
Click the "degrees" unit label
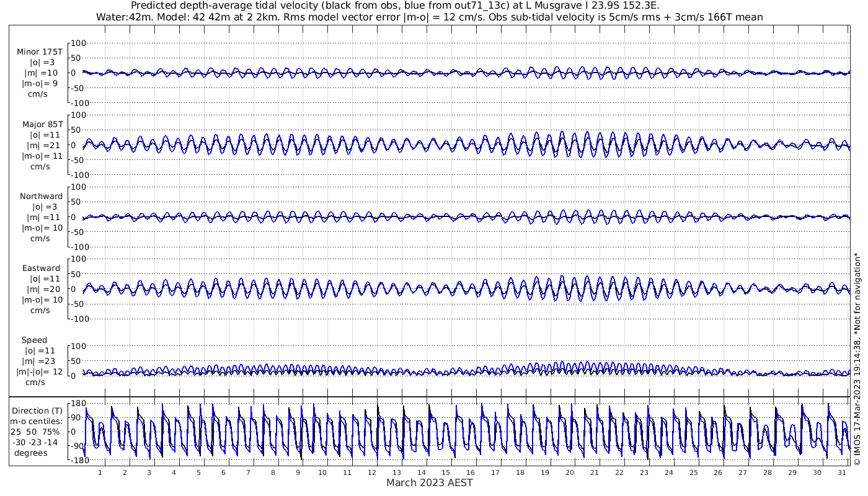click(32, 453)
